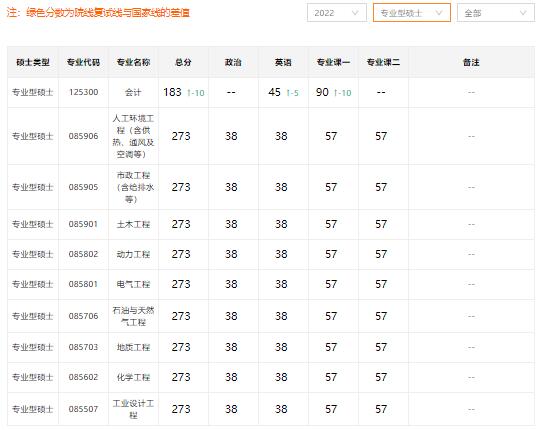Click major code 085507
Screen dimensions: 540x430
(83, 409)
